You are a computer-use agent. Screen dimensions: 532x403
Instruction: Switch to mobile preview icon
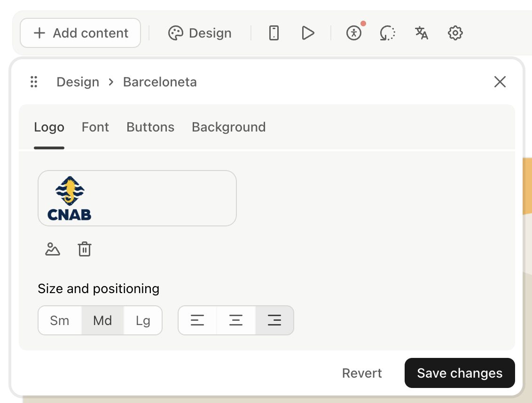pyautogui.click(x=274, y=33)
